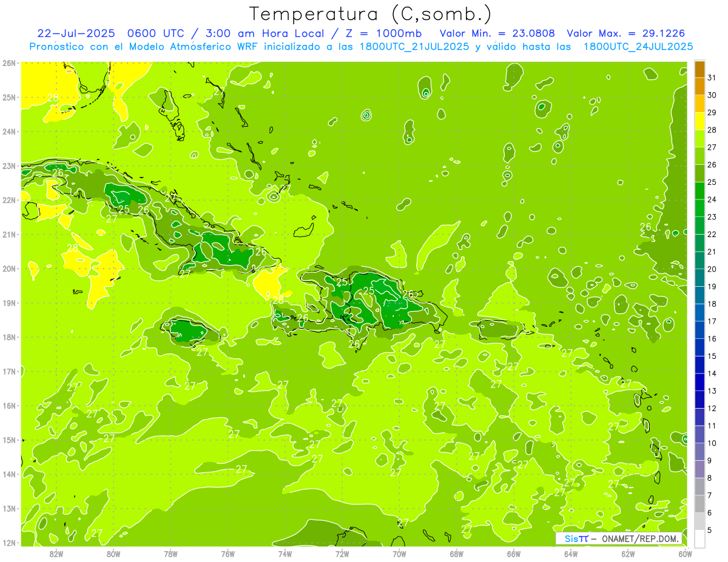Click the 26N latitude axis label
This screenshot has width=728, height=562.
pyautogui.click(x=9, y=63)
